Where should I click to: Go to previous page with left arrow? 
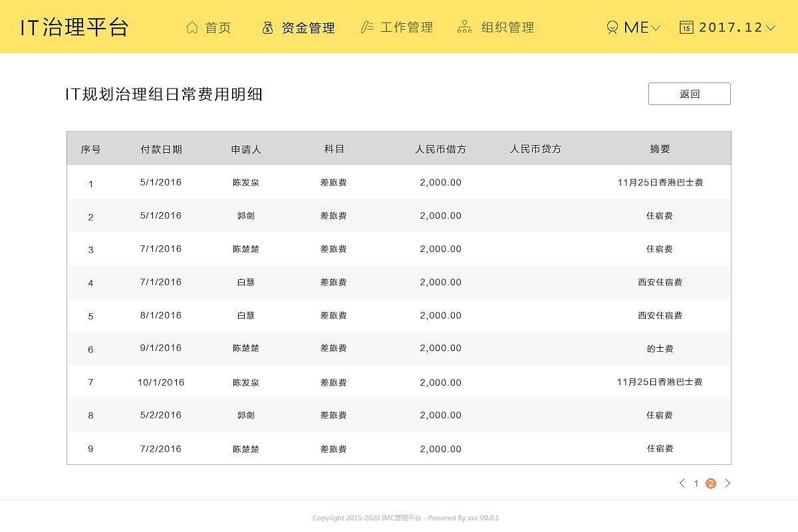coord(682,483)
